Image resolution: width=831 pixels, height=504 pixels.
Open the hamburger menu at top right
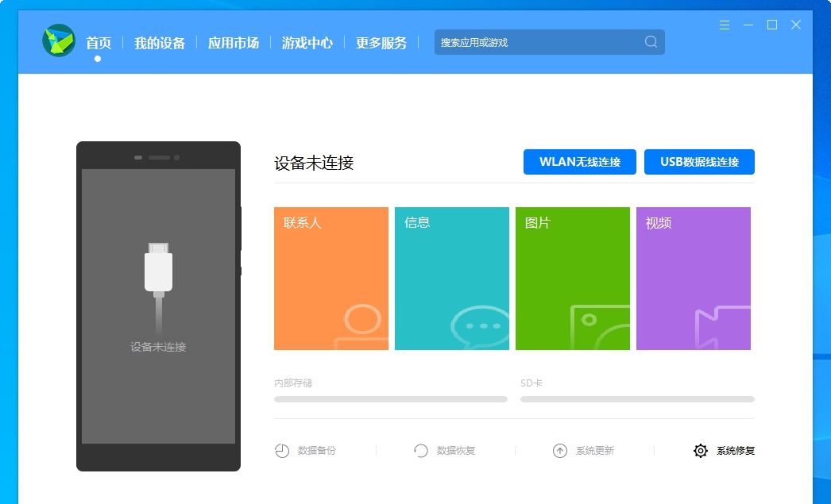(x=724, y=25)
